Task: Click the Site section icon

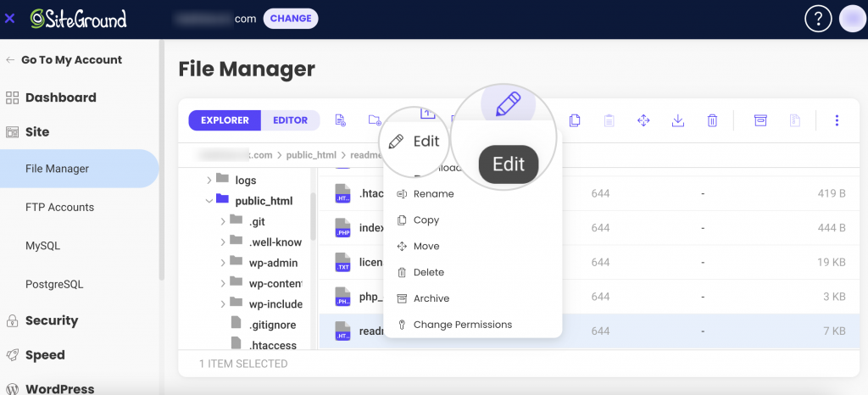Action: [x=12, y=132]
